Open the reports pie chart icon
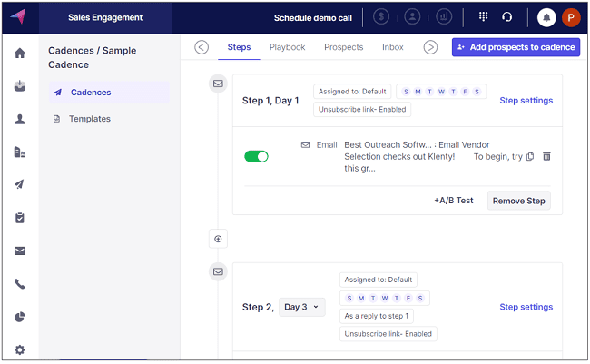Screen dimensions: 590x364 coord(20,317)
